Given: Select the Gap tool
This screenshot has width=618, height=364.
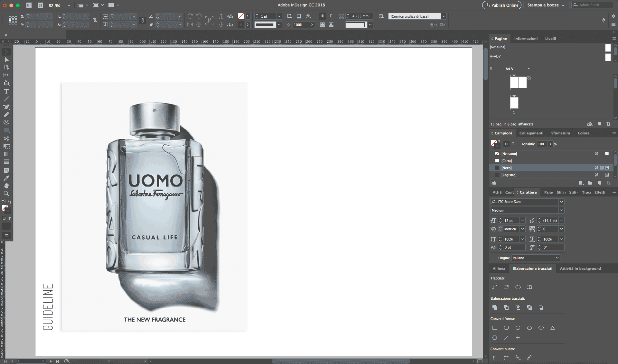Looking at the screenshot, I should tap(6, 75).
